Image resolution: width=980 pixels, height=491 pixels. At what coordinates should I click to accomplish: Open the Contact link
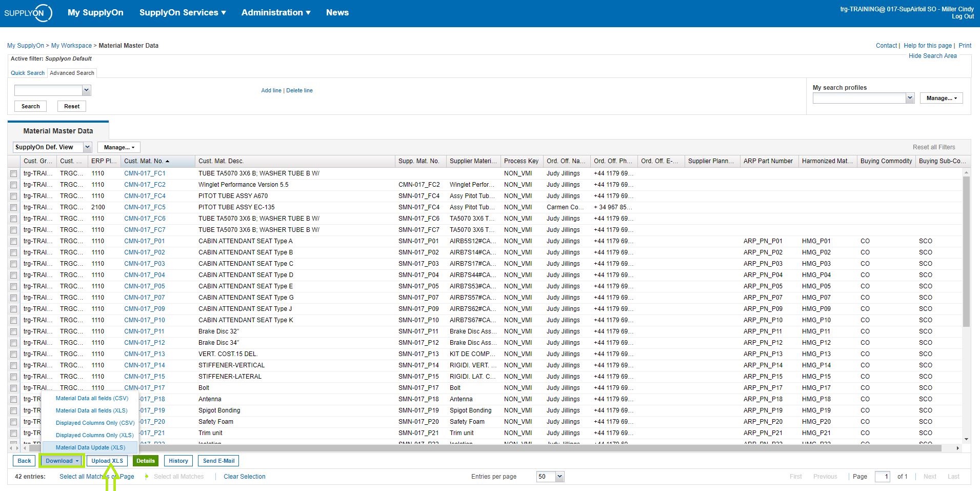(886, 46)
